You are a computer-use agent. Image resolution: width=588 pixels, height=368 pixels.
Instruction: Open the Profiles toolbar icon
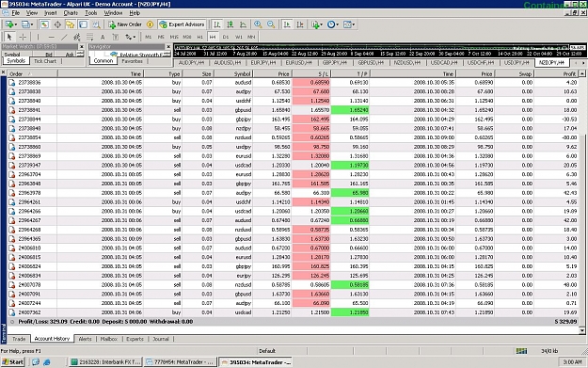pos(26,24)
